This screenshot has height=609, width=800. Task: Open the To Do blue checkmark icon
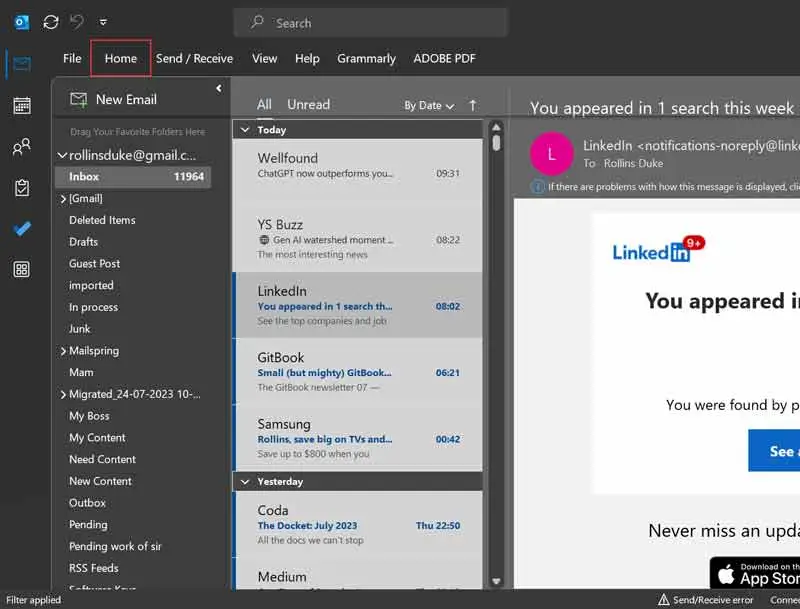pos(21,229)
